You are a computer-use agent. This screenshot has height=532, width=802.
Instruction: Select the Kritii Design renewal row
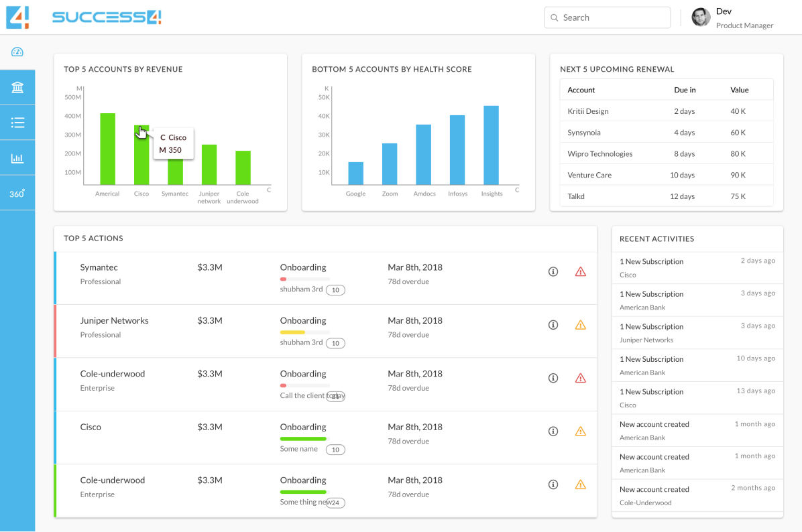666,111
